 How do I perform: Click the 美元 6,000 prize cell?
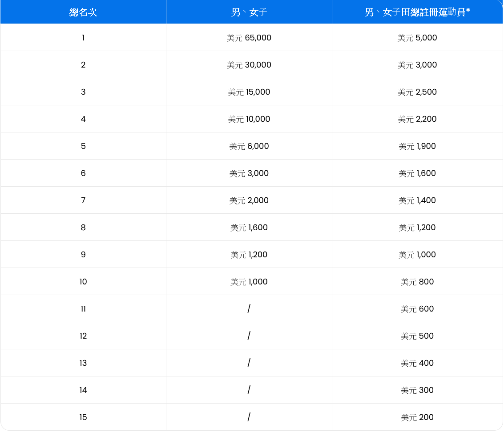point(249,146)
